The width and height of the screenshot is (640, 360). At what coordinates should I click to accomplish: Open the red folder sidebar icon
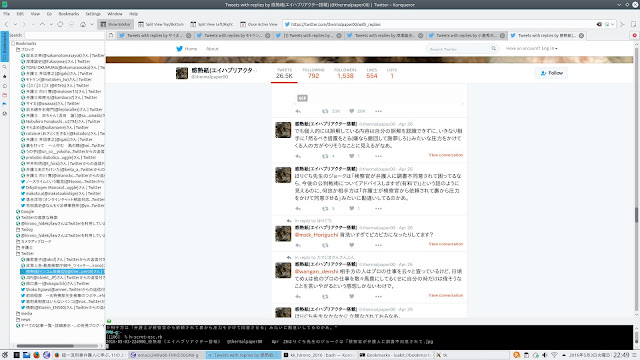tap(4, 95)
